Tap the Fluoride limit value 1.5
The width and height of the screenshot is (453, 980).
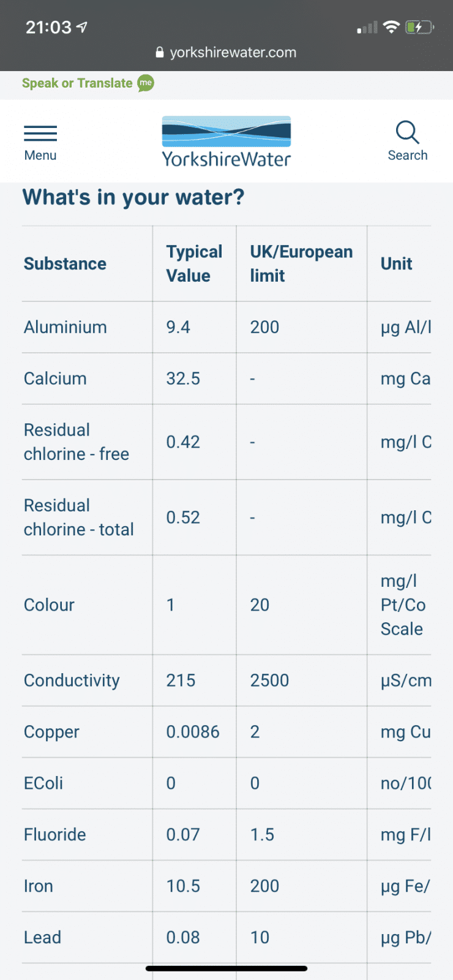tap(262, 835)
